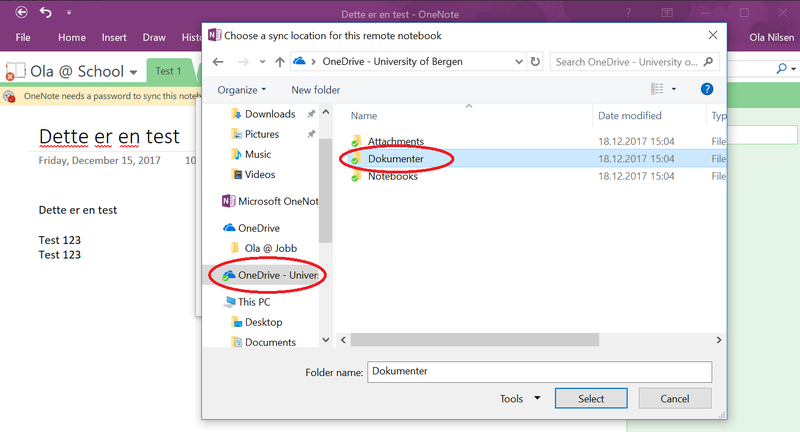
Task: Expand the Ola @ School notebook dropdown
Action: click(133, 71)
